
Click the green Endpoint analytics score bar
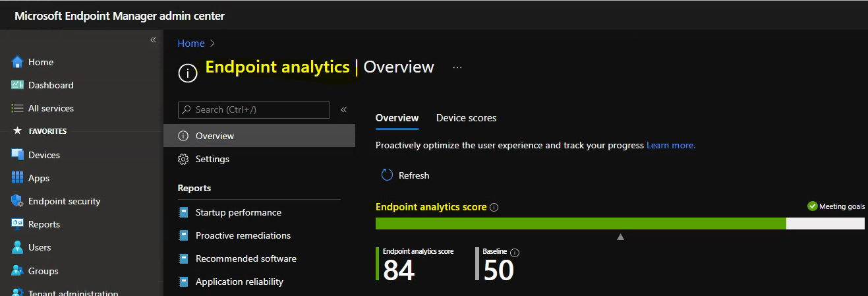click(581, 223)
